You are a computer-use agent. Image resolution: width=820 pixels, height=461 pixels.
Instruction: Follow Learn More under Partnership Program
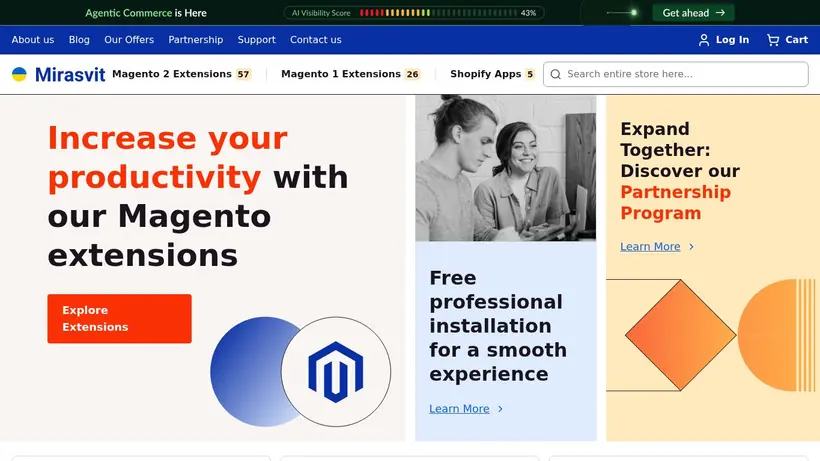click(650, 247)
